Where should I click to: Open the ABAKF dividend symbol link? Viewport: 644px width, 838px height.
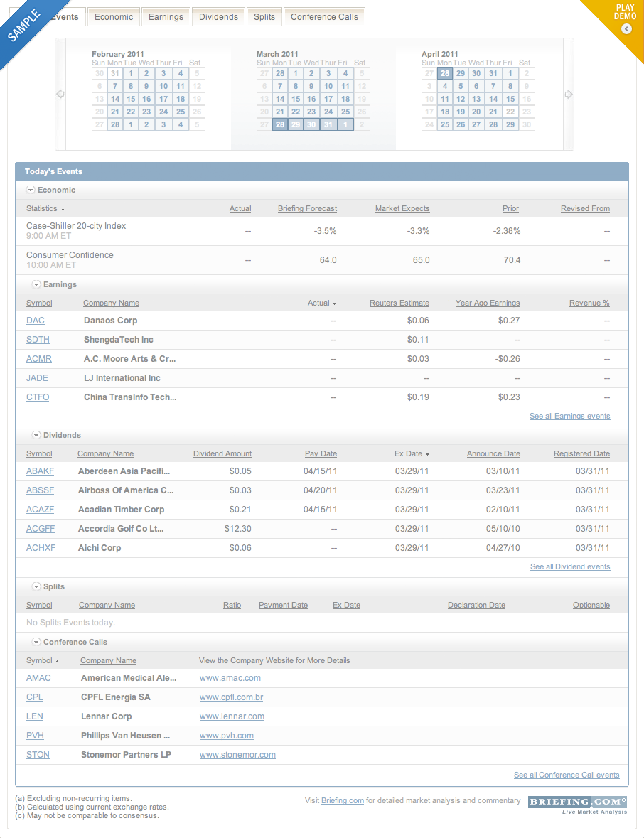point(40,471)
